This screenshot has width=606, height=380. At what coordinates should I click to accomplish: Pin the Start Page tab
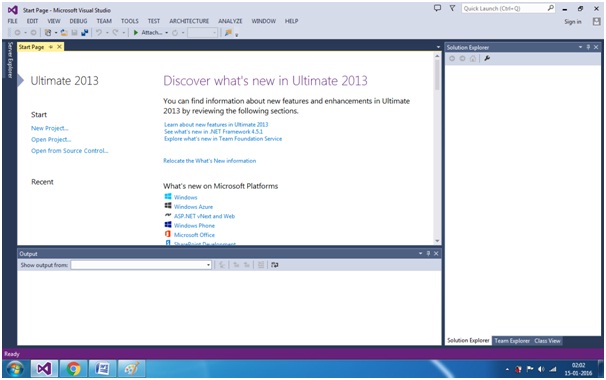point(51,47)
